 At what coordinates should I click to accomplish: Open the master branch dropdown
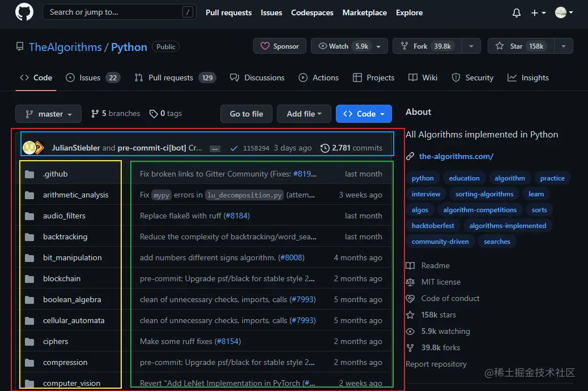[x=48, y=114]
